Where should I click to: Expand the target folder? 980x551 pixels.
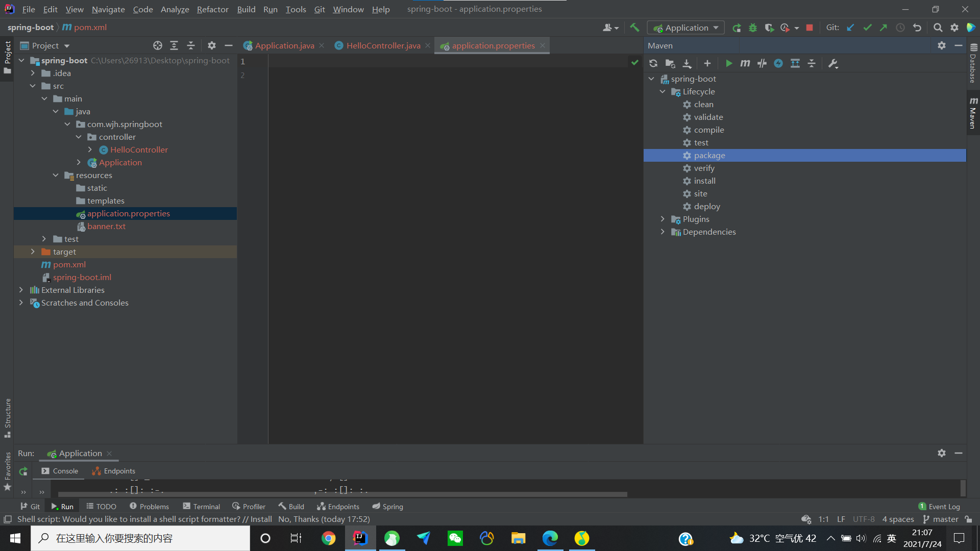click(x=33, y=252)
